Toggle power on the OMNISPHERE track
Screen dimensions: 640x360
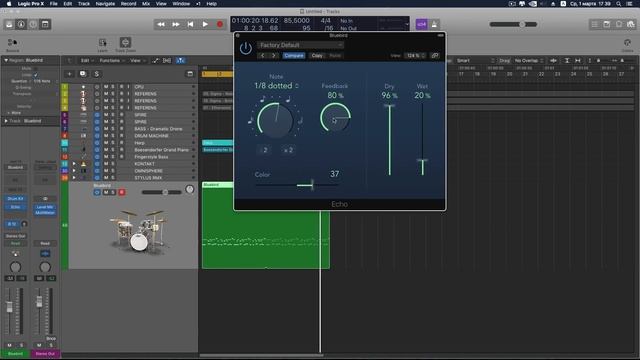[97, 171]
